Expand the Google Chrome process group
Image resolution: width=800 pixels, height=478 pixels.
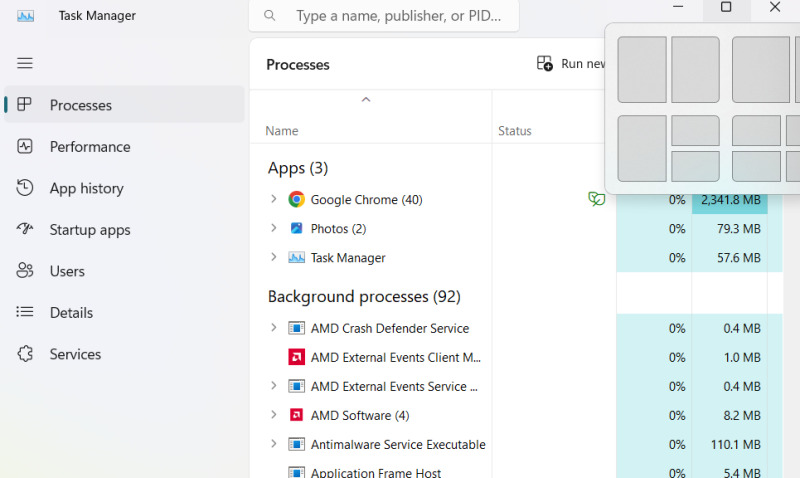pos(273,199)
